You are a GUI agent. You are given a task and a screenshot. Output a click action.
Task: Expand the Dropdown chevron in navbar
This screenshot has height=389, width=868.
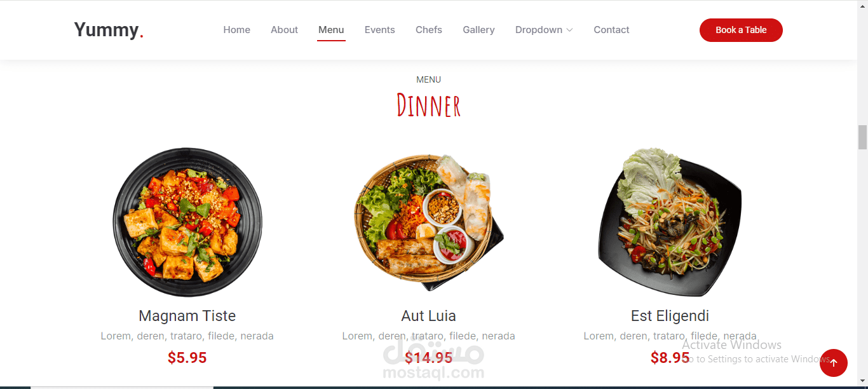[x=570, y=30]
